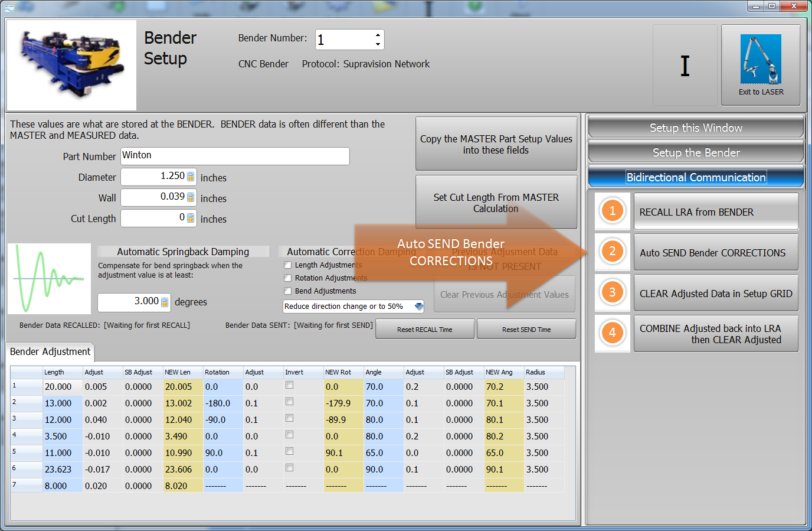This screenshot has height=531, width=812.
Task: Toggle Invert checkbox in row 1
Action: point(289,385)
